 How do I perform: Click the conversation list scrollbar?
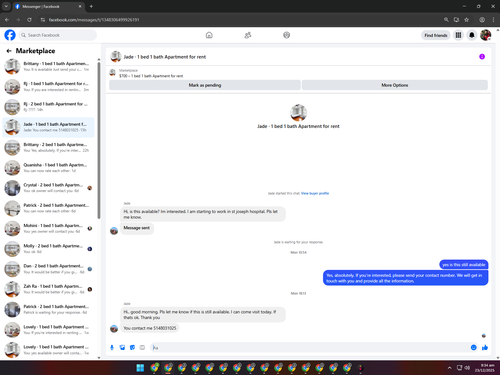click(x=99, y=140)
